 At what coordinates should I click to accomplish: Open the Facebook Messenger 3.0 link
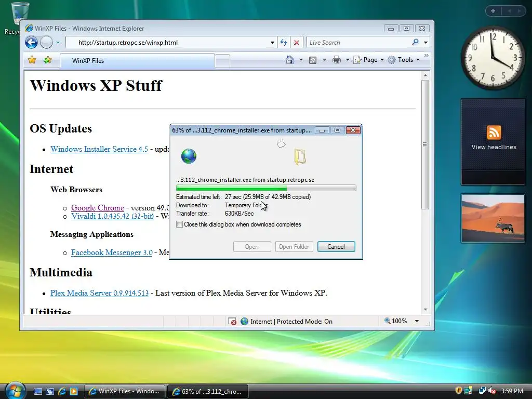(x=112, y=252)
